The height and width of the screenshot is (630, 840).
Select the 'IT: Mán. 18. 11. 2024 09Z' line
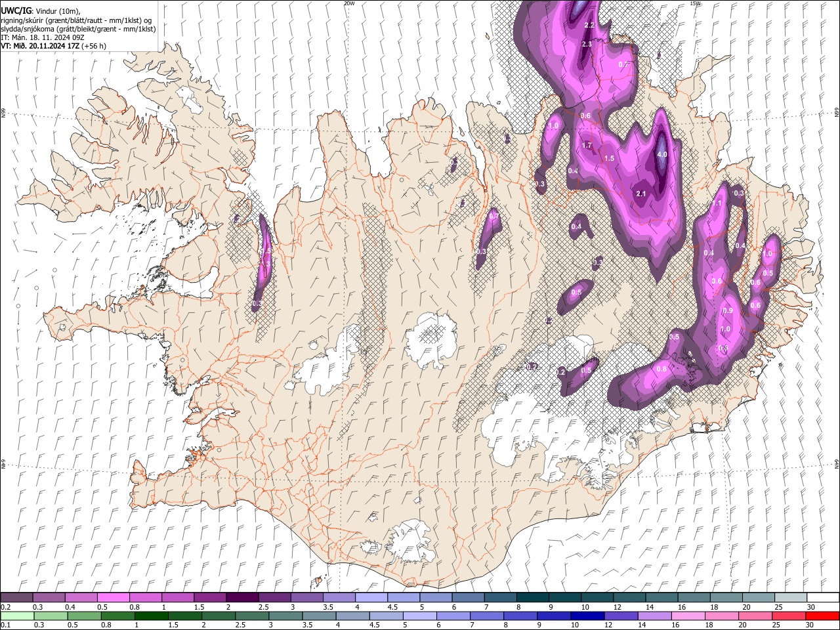[x=42, y=37]
